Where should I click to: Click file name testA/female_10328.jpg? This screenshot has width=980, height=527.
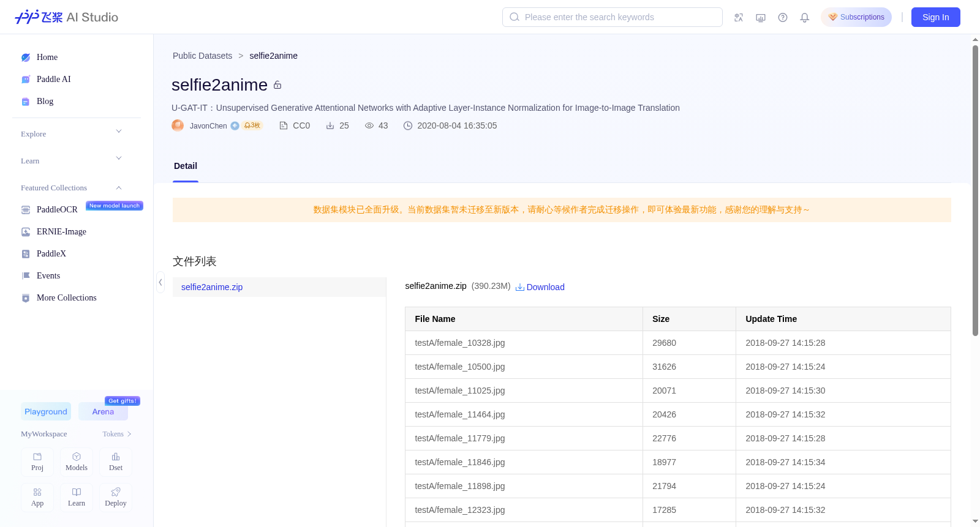(x=460, y=343)
